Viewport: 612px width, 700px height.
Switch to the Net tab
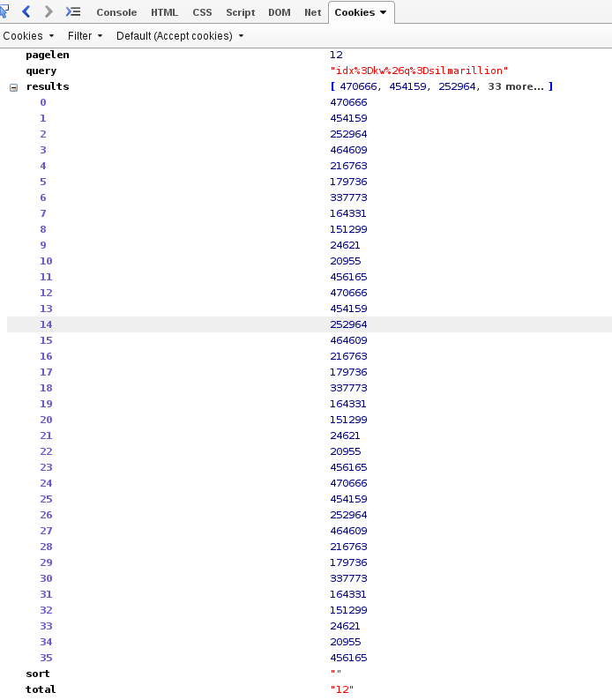tap(312, 12)
